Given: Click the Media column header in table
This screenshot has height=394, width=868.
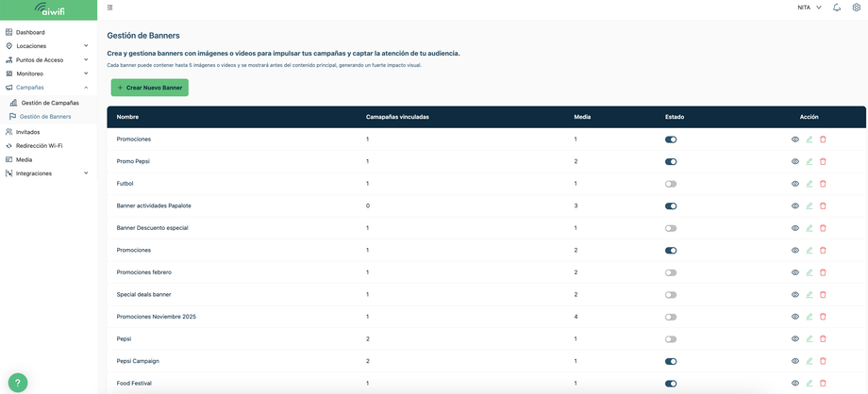Looking at the screenshot, I should pos(582,117).
